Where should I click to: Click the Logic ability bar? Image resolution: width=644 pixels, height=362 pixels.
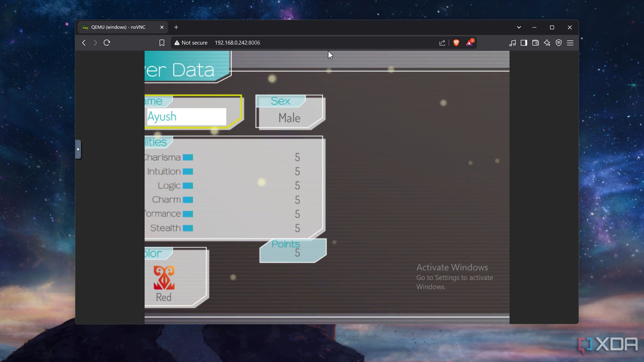[188, 186]
